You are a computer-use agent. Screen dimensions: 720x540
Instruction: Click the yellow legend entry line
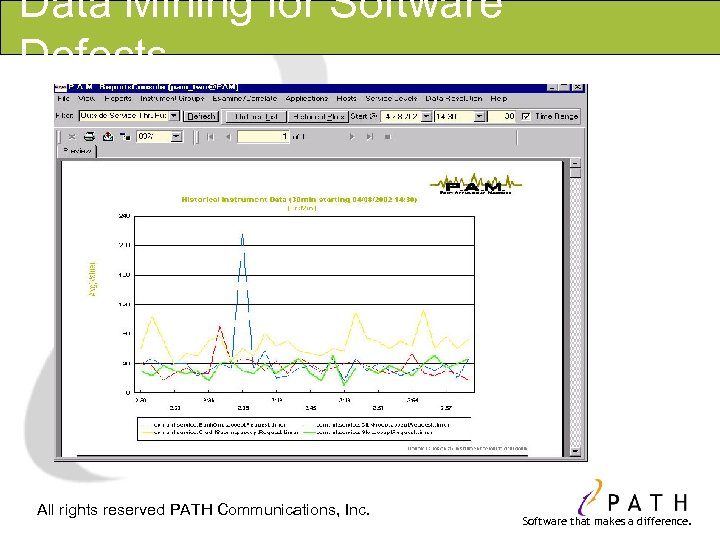(147, 433)
